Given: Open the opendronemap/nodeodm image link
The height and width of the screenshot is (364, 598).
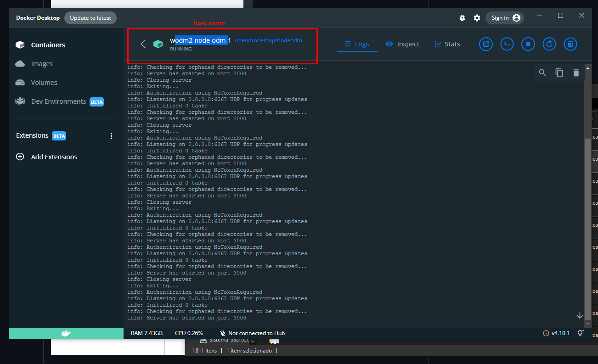Looking at the screenshot, I should [268, 40].
